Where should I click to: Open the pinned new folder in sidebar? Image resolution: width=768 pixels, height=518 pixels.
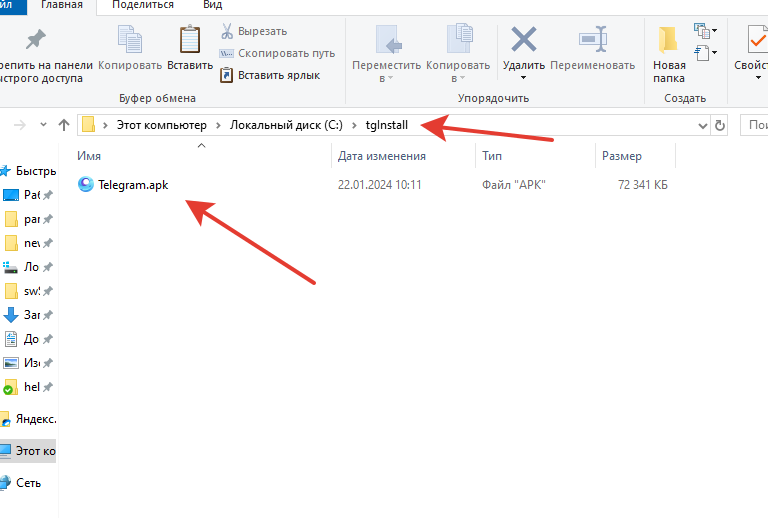27,243
